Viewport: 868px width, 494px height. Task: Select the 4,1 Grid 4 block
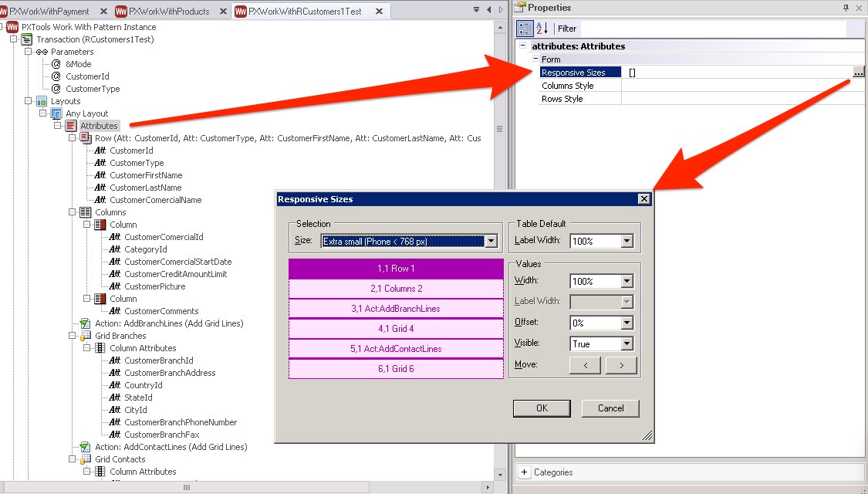tap(396, 328)
